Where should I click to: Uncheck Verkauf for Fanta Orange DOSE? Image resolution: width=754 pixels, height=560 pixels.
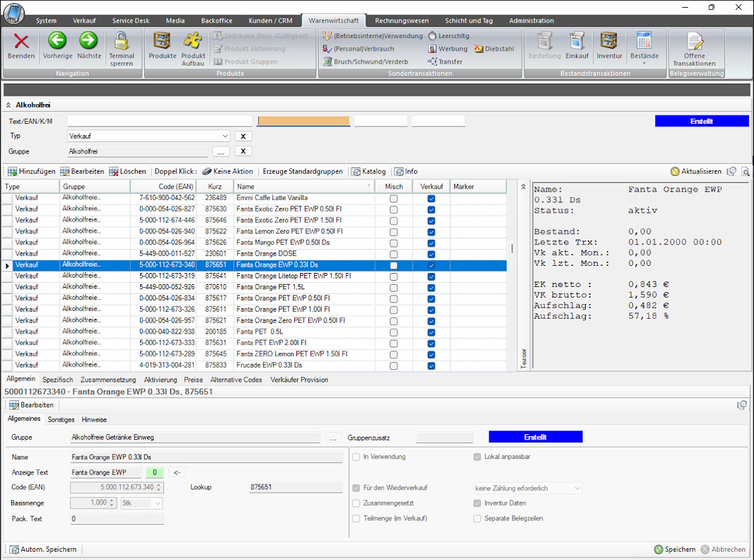click(x=431, y=254)
